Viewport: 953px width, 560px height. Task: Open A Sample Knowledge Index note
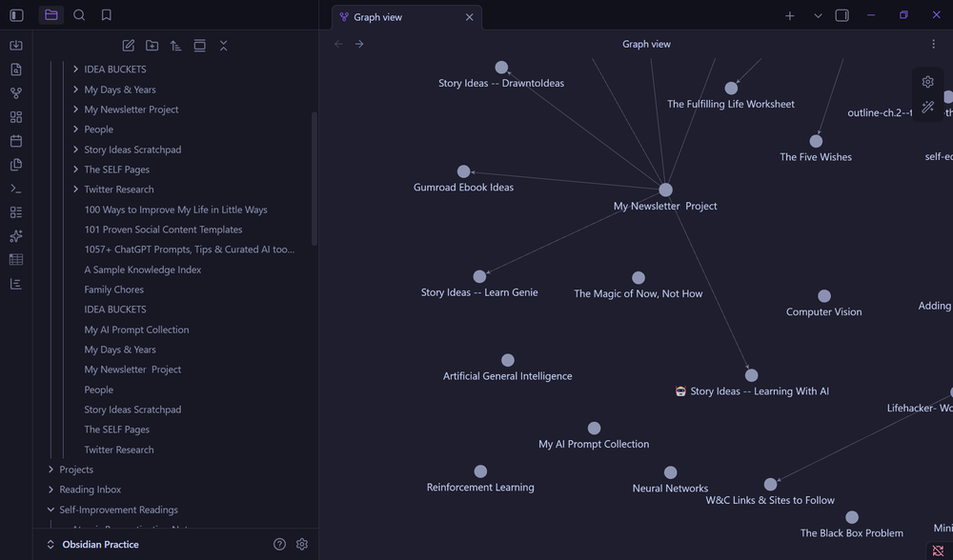(x=143, y=270)
